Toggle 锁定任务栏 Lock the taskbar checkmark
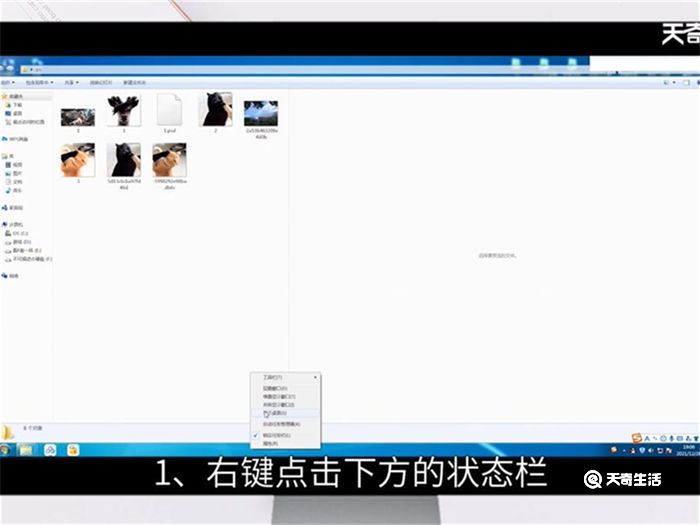Image resolution: width=700 pixels, height=525 pixels. coord(285,435)
